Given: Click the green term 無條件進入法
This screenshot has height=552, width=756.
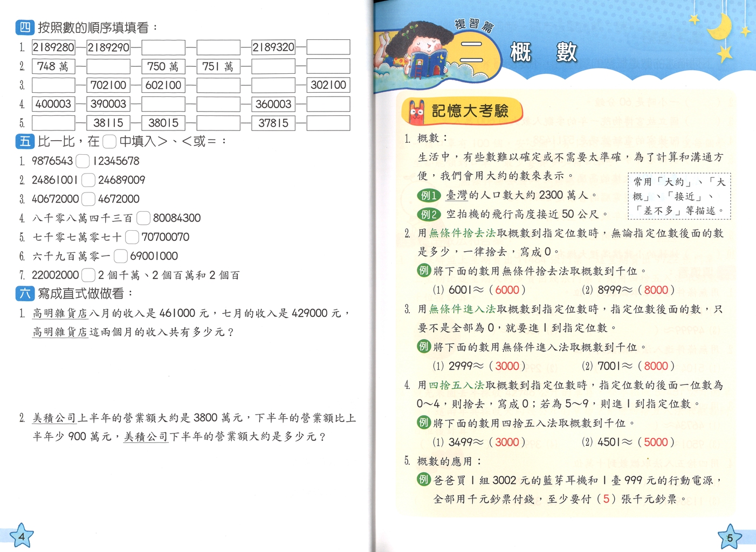Looking at the screenshot, I should click(x=462, y=309).
